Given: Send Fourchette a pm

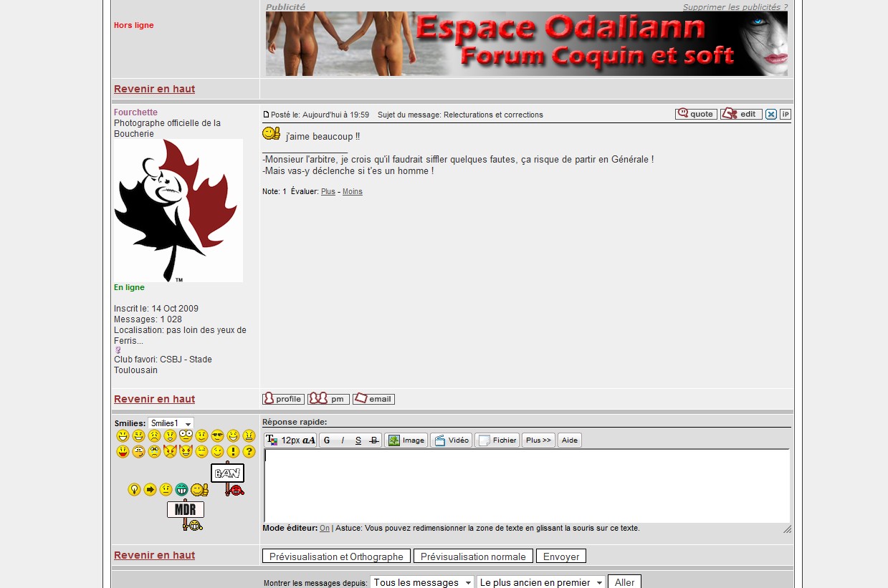Looking at the screenshot, I should [x=328, y=399].
